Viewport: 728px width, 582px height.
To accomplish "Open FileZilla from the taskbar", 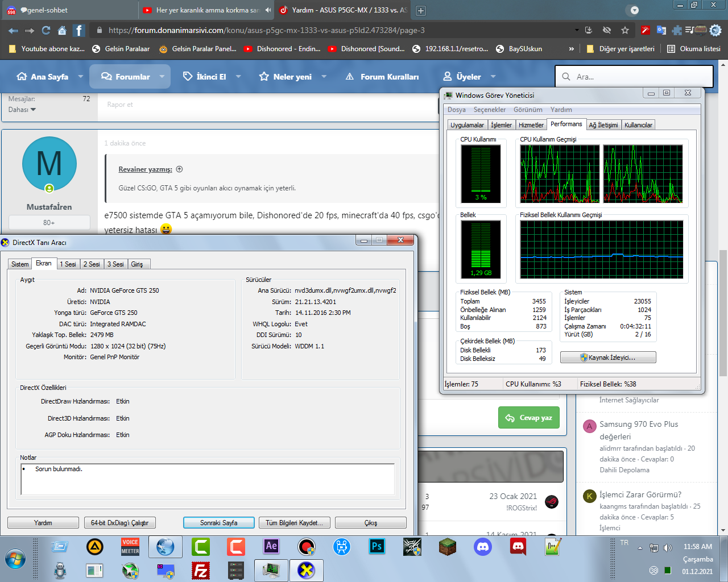I will [x=201, y=570].
